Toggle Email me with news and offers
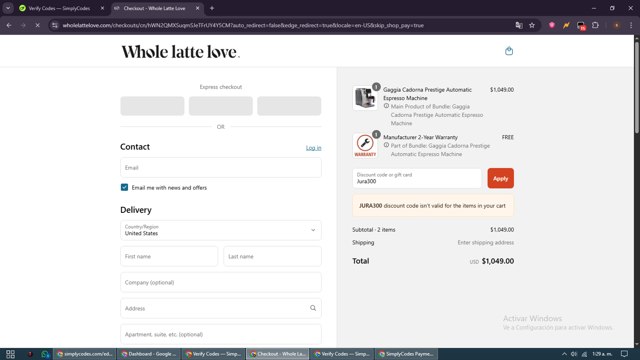The image size is (640, 360). click(124, 187)
